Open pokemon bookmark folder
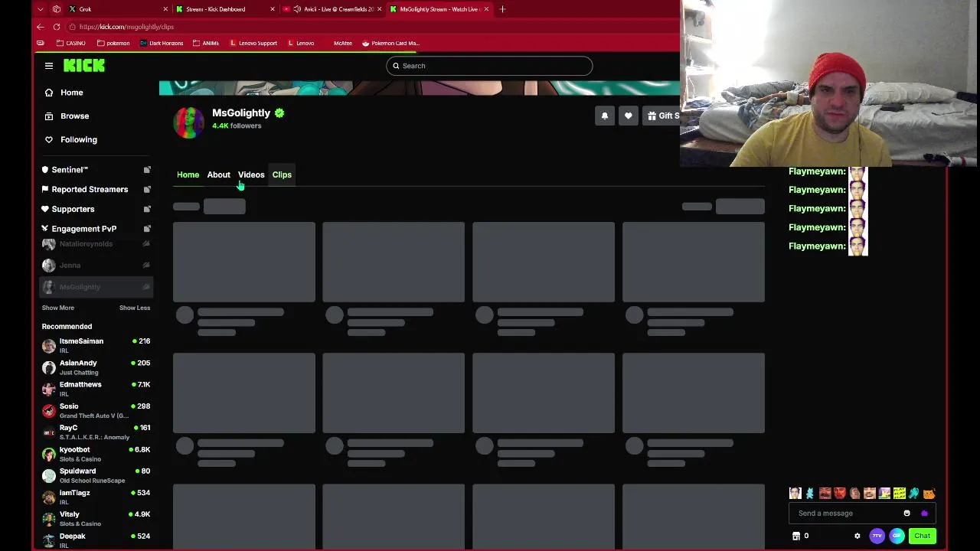This screenshot has width=980, height=551. click(x=113, y=43)
